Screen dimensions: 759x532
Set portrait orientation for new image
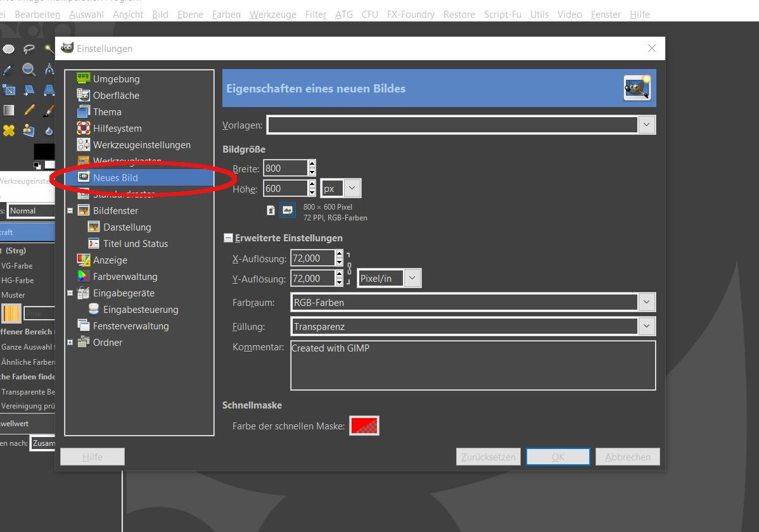pos(271,210)
